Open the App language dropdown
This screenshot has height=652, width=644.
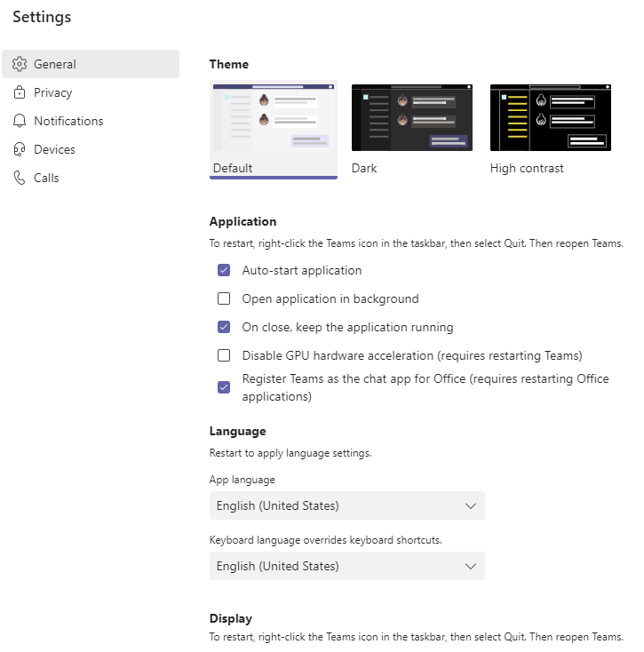coord(347,505)
